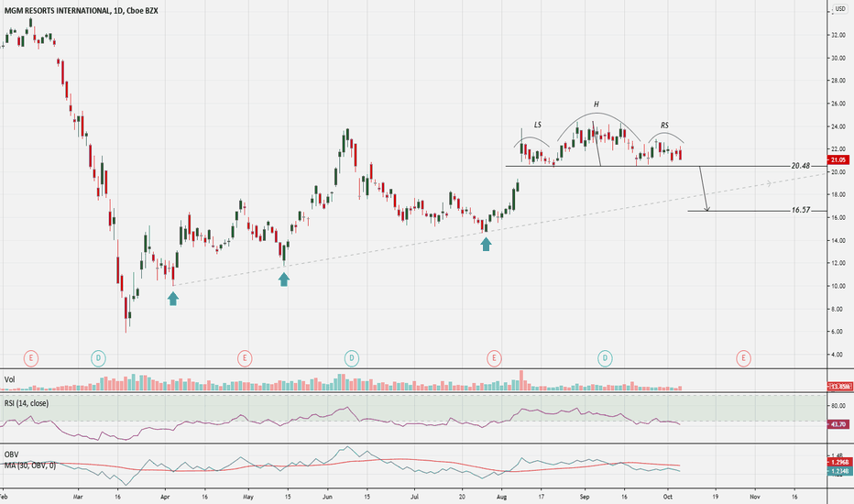The width and height of the screenshot is (854, 504).
Task: Click the 19 date axis label
Action: [715, 497]
